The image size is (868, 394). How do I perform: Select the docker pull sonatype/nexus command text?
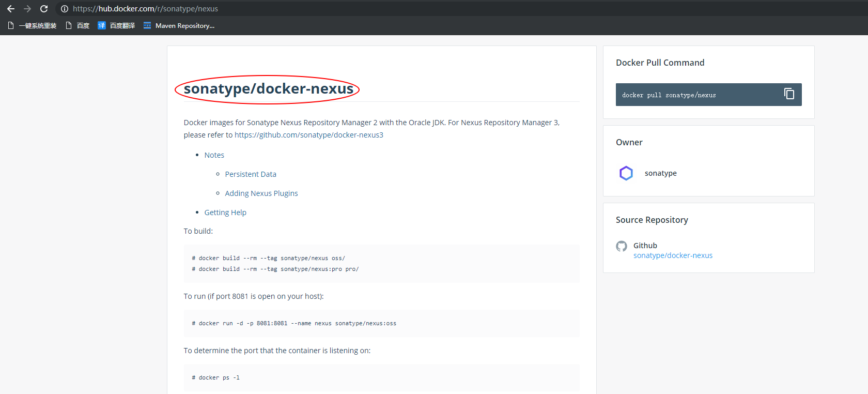click(x=669, y=95)
